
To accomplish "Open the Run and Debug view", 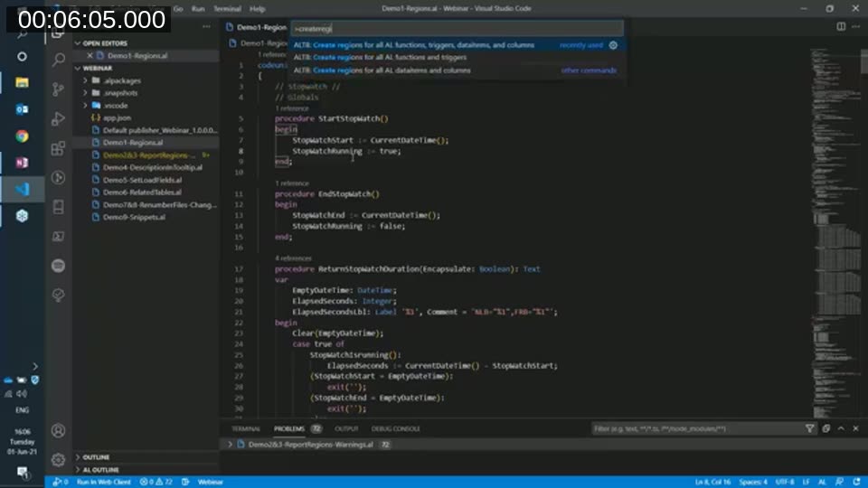I will click(58, 118).
